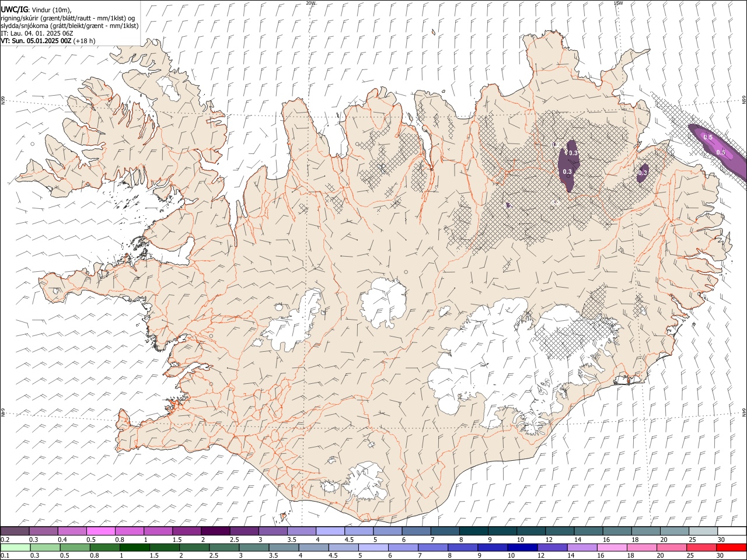Select the bright red swatch labeled 30 in rain scale

pos(731,547)
